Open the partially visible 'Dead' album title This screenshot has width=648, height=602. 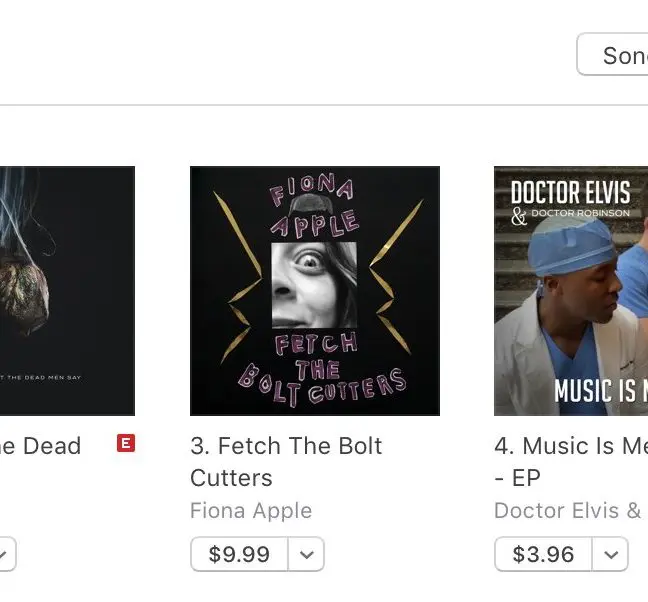[x=40, y=446]
